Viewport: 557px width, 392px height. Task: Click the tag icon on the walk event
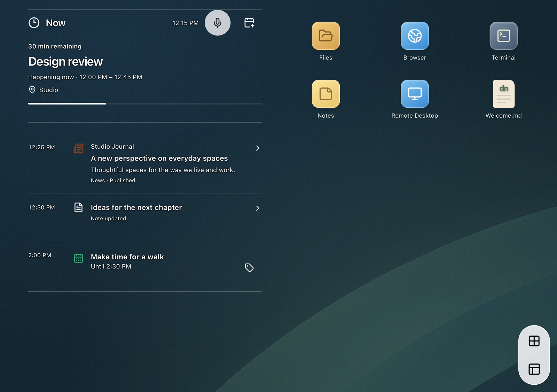[249, 267]
